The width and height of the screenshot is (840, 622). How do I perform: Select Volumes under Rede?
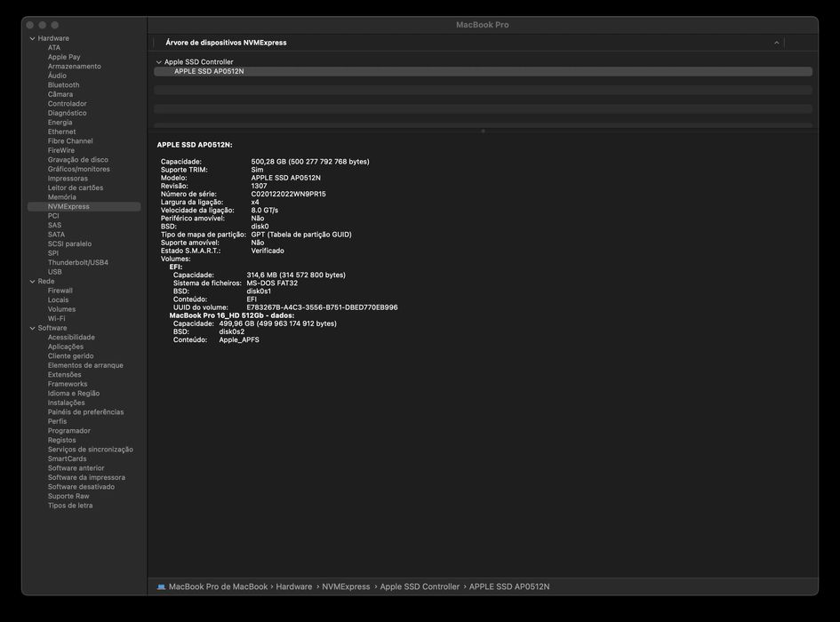pyautogui.click(x=61, y=309)
